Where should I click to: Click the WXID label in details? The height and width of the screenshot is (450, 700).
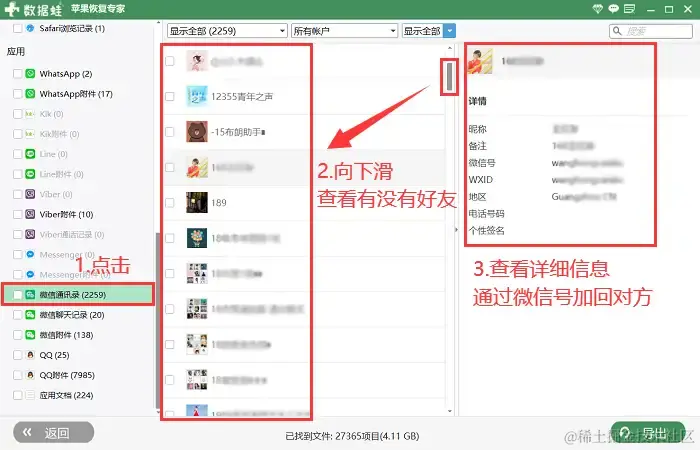point(481,179)
